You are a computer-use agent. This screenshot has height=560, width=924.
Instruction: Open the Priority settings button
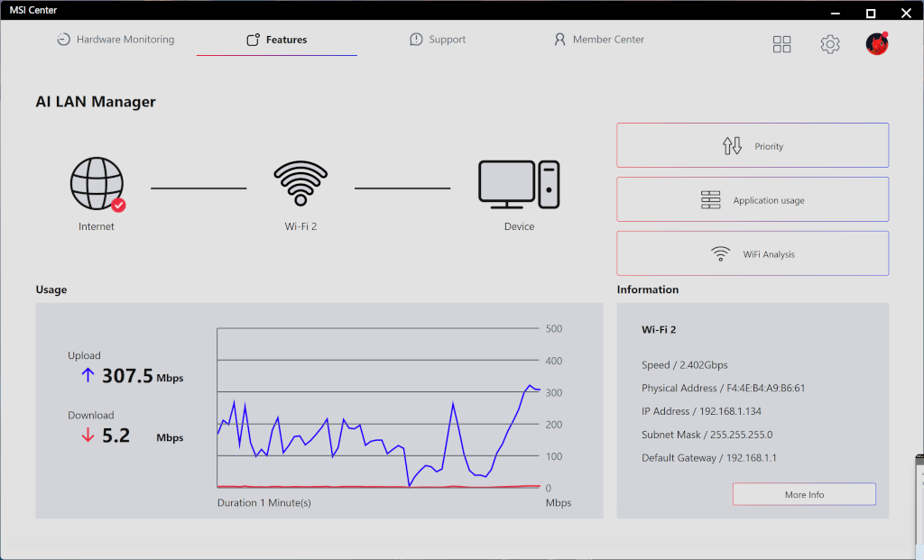753,145
